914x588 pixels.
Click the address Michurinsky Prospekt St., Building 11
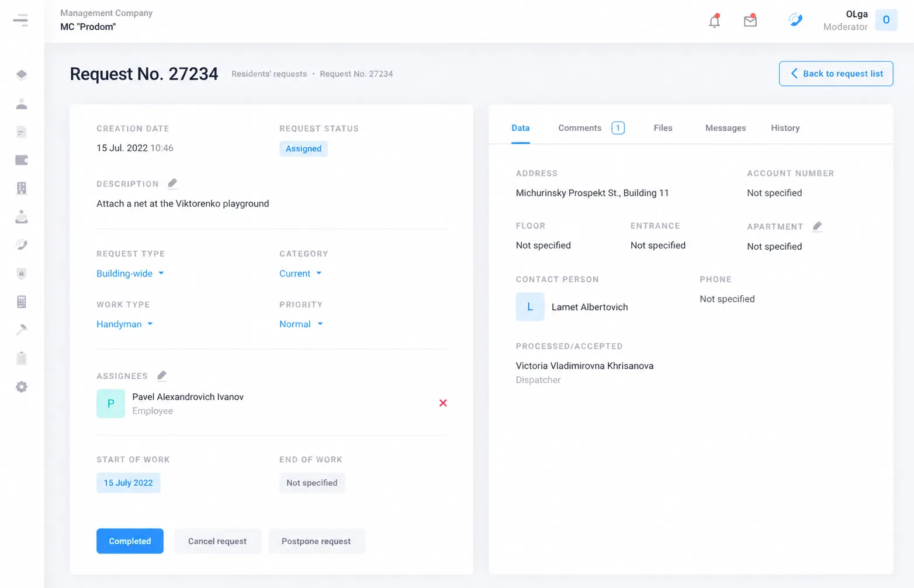(592, 193)
